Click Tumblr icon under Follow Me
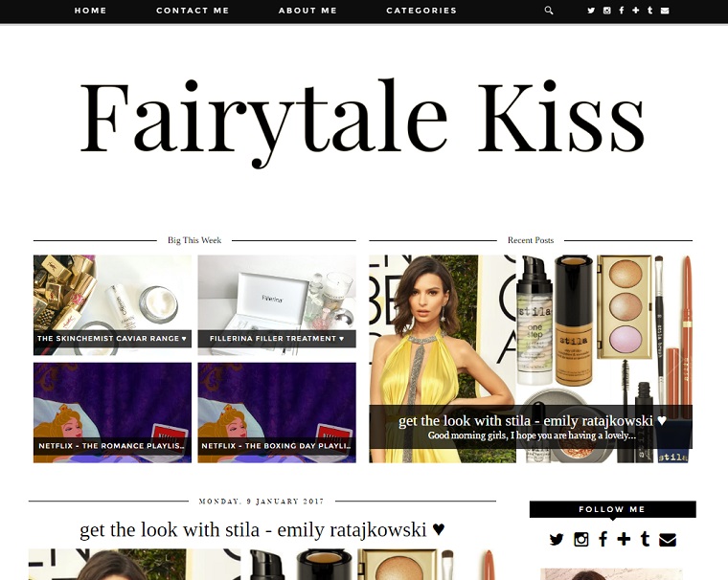Viewport: 728px width, 580px height. pos(645,539)
